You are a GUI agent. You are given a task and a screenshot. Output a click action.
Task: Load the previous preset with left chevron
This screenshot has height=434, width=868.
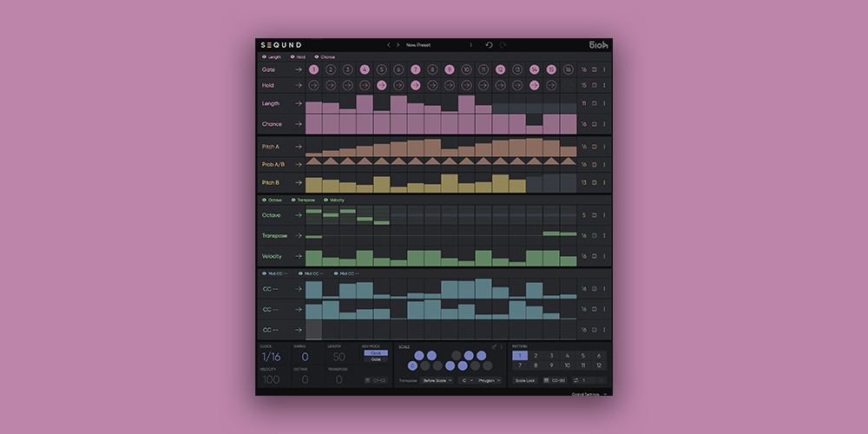[x=389, y=45]
